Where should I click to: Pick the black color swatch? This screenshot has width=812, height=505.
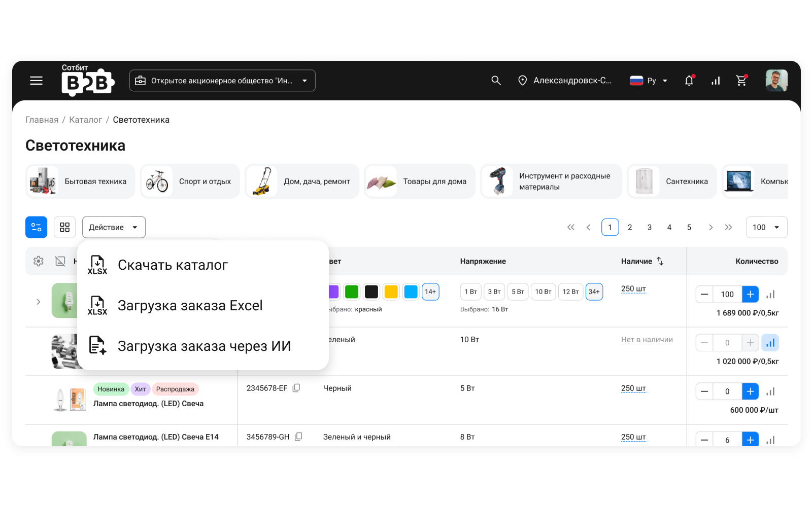[371, 292]
